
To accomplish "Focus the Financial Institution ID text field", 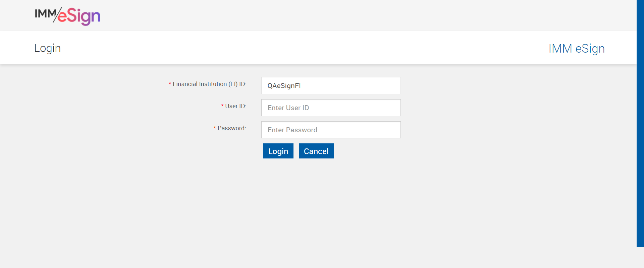I will pos(331,86).
